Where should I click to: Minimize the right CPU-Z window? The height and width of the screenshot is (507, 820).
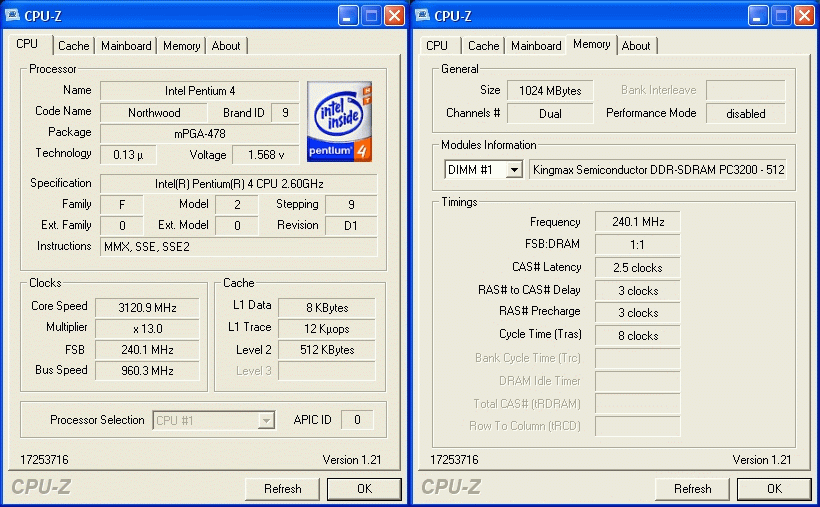click(x=757, y=16)
